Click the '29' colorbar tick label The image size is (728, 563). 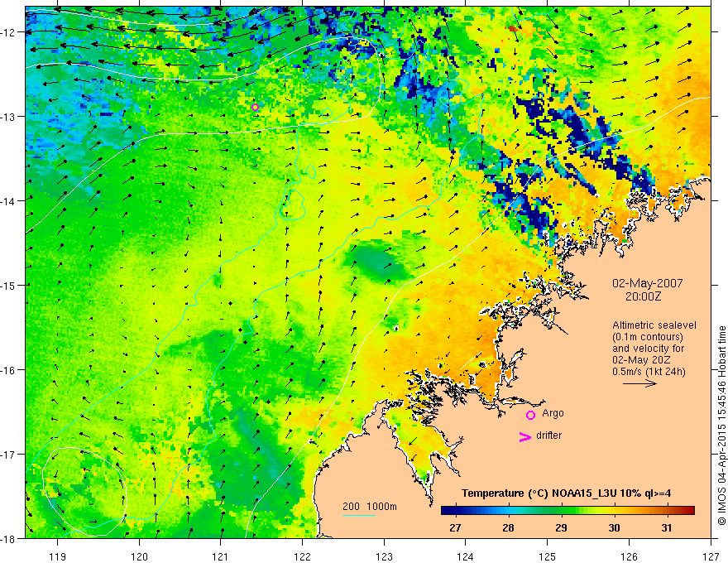(562, 527)
